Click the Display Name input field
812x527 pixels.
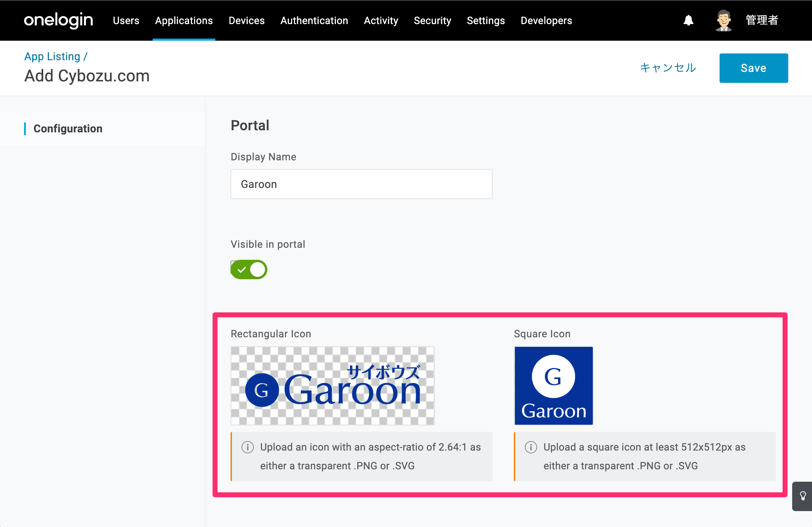coord(361,184)
